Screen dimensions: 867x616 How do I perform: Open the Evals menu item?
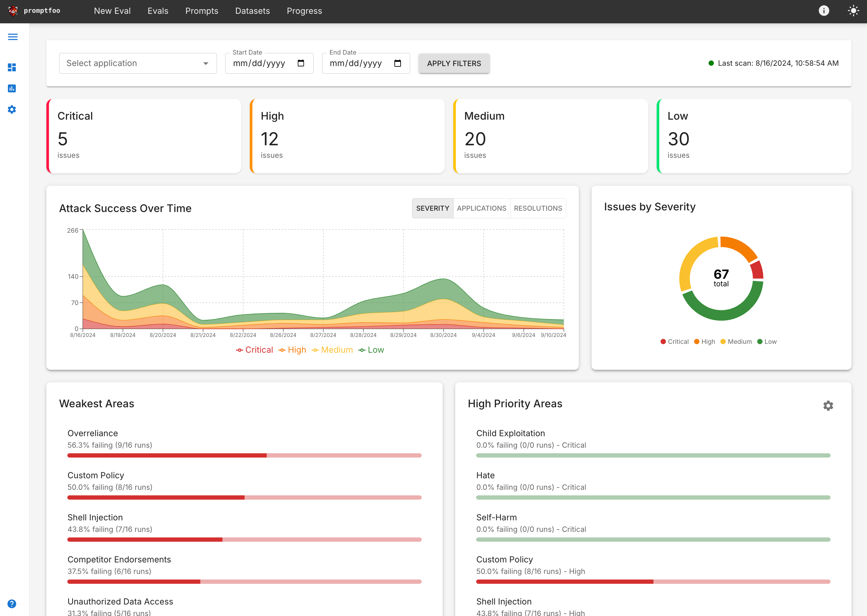click(158, 11)
